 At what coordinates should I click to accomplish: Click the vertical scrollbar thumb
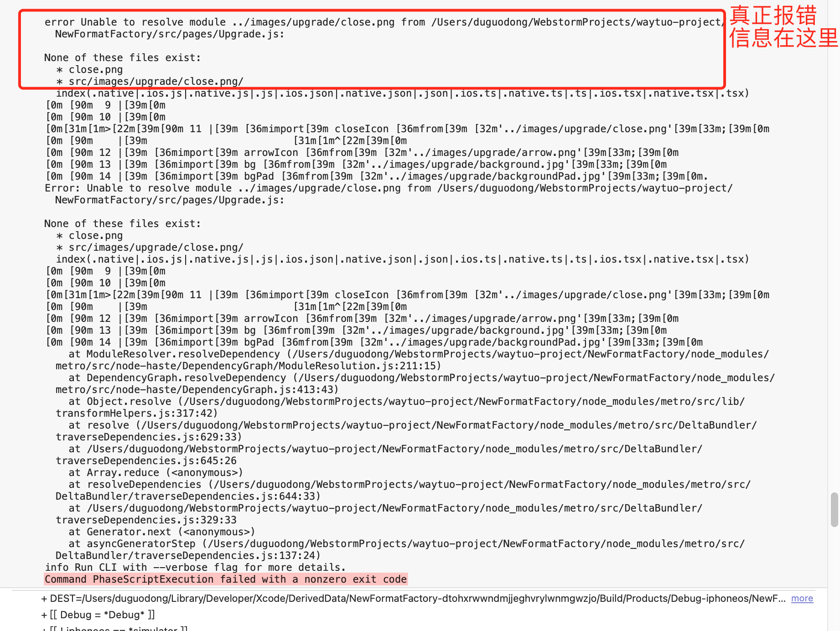835,509
